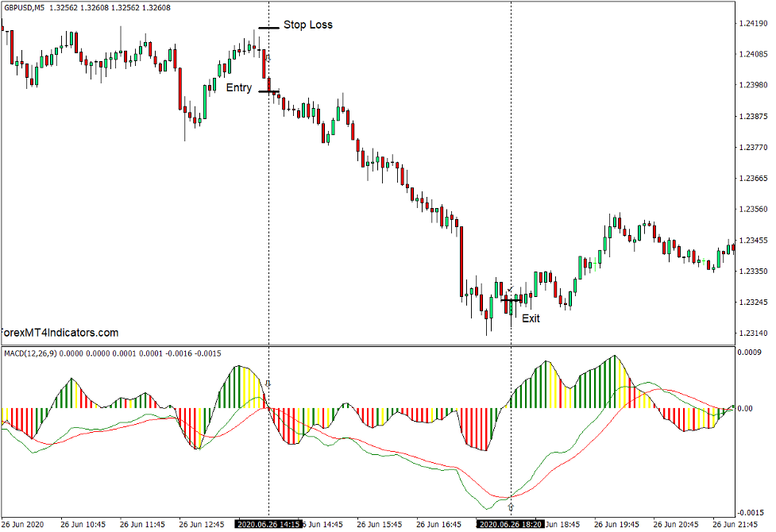Click the 26 Jun 2020 time label
Image resolution: width=776 pixels, height=532 pixels.
(23, 524)
